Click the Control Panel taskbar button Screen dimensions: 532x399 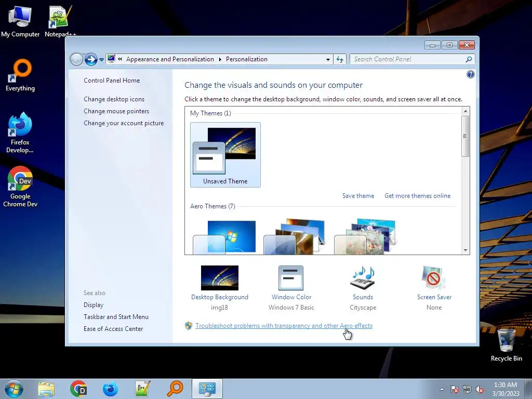pos(207,389)
